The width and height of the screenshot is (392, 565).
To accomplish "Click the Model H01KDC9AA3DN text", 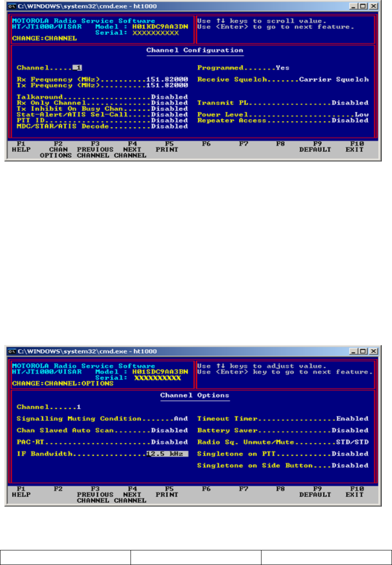I will [142, 27].
